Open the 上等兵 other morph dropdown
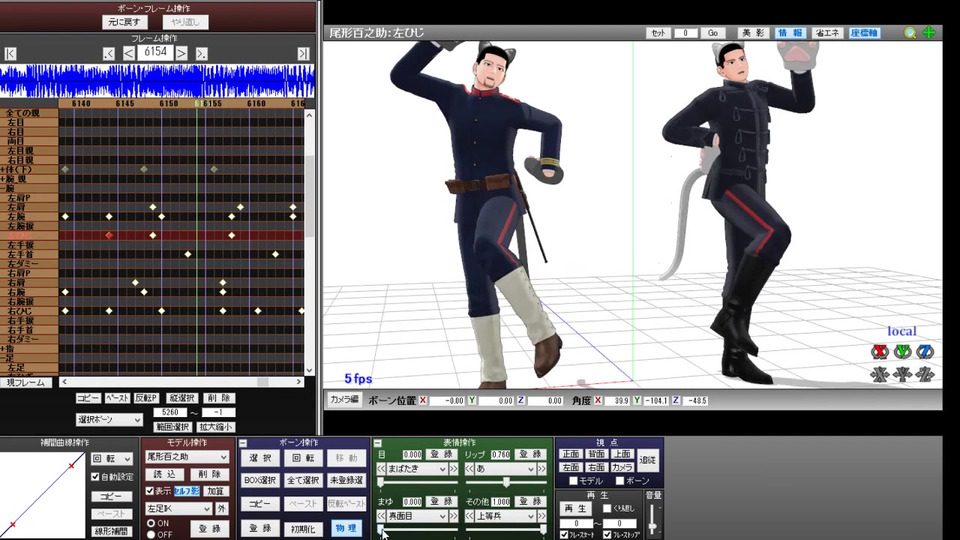The image size is (960, 540). pos(506,516)
